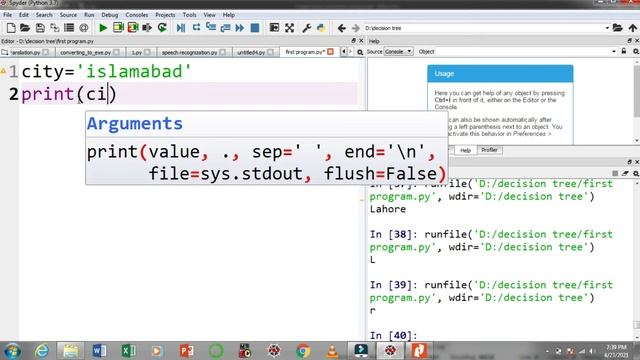This screenshot has width=640, height=360.
Task: Change to parent directory up arrow
Action: [x=633, y=28]
